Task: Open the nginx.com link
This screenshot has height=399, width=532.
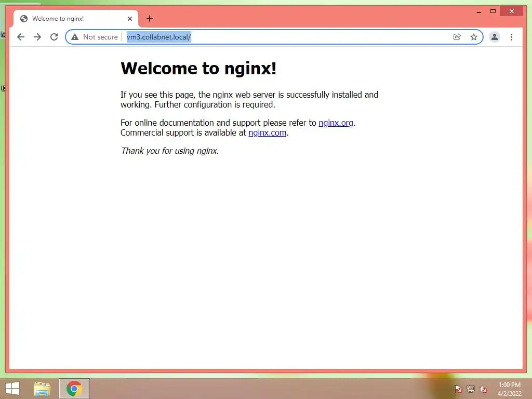Action: 268,132
